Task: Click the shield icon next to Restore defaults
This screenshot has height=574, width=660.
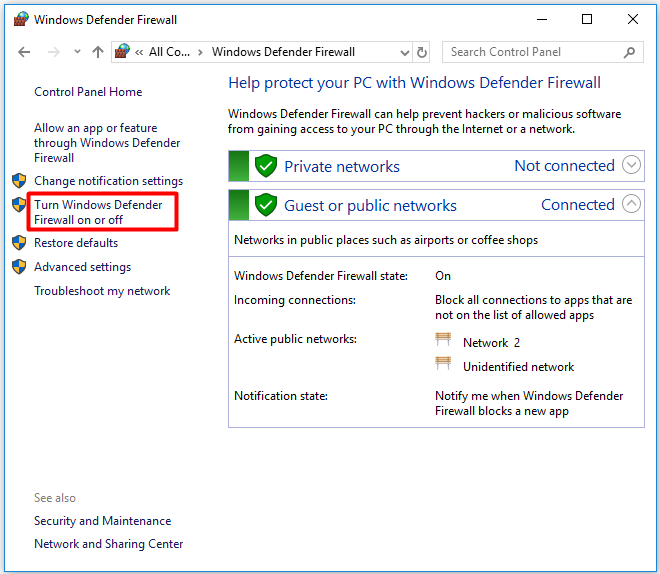Action: click(19, 243)
